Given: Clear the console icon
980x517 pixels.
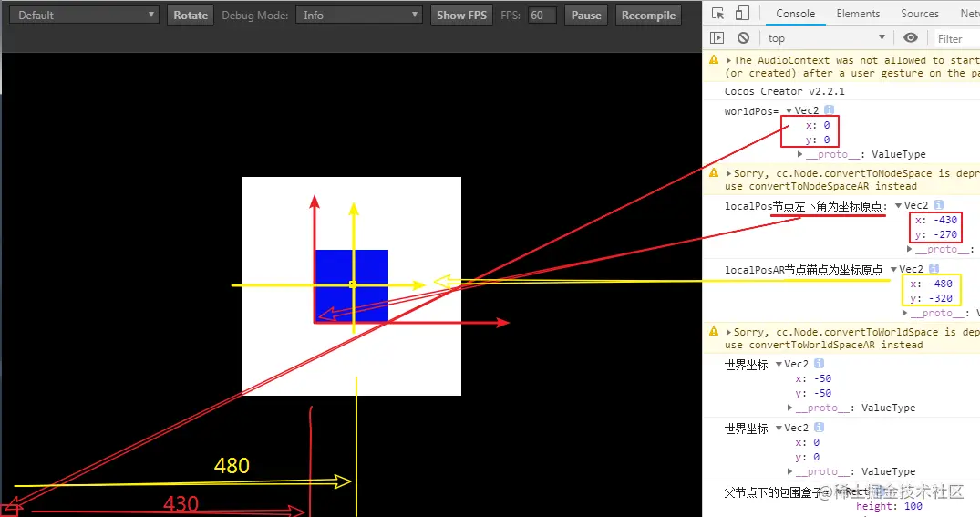Looking at the screenshot, I should 743,38.
